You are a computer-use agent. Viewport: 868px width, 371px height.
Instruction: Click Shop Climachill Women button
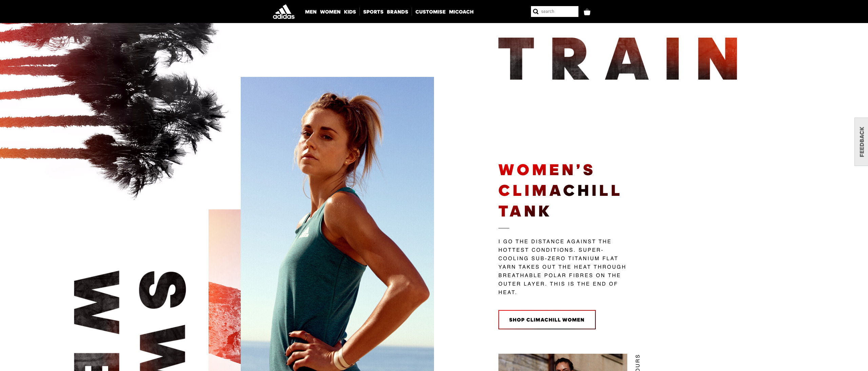click(547, 320)
